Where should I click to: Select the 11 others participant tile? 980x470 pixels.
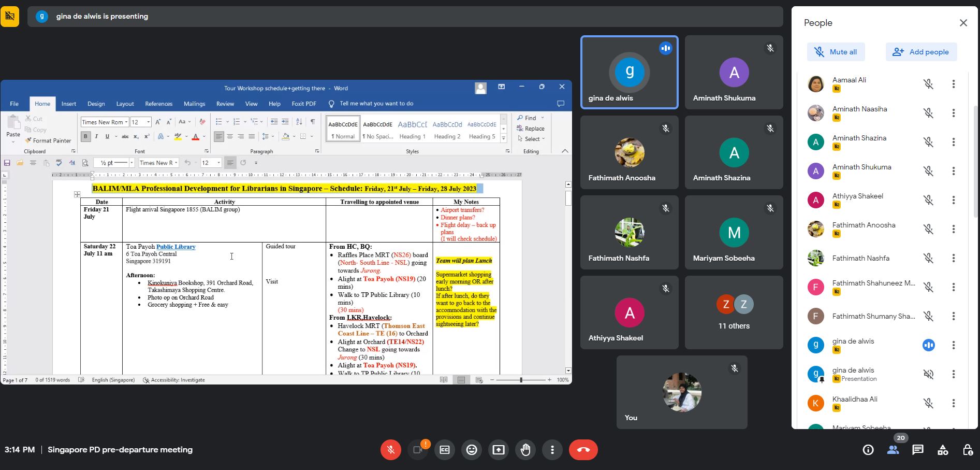(734, 312)
